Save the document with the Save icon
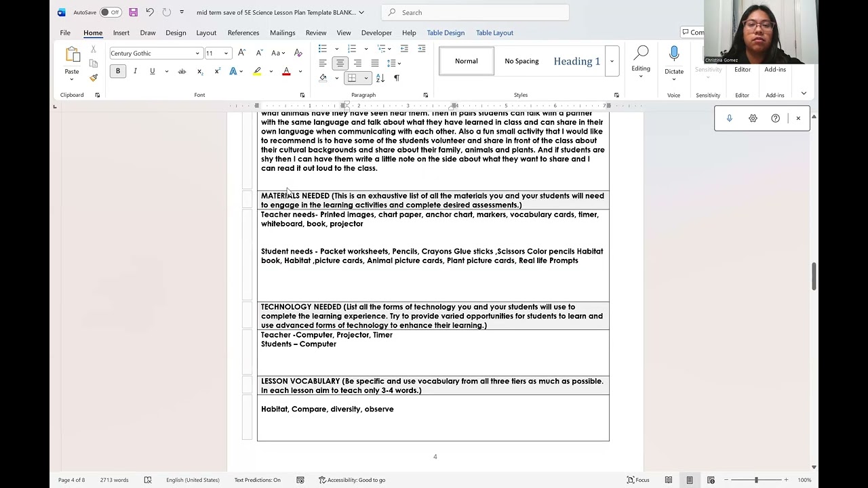This screenshot has height=488, width=868. pyautogui.click(x=133, y=12)
